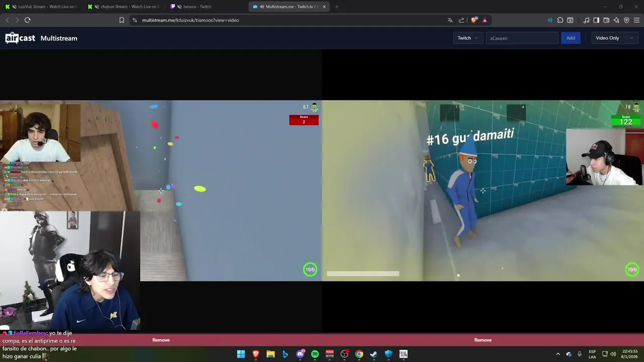Open the volume icon in the system tray
The image size is (644, 362).
pyautogui.click(x=613, y=354)
